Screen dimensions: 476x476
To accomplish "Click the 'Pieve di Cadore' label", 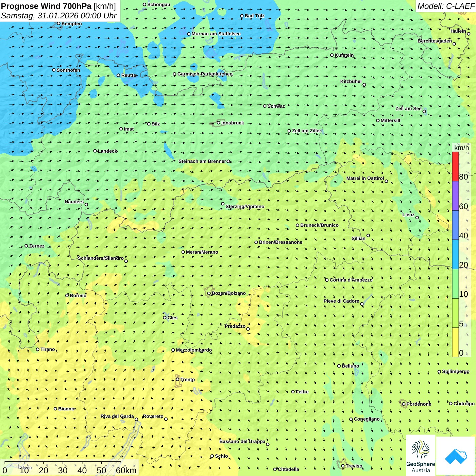I will [x=341, y=301].
